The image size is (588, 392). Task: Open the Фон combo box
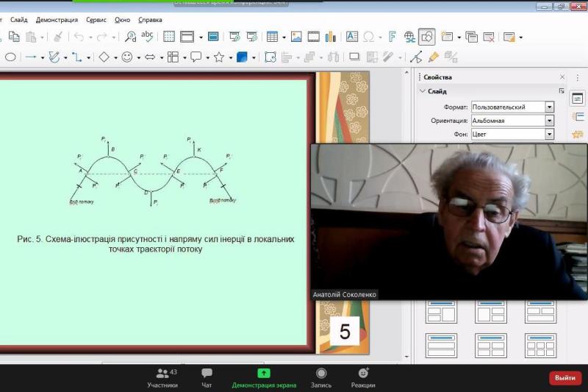tap(512, 134)
